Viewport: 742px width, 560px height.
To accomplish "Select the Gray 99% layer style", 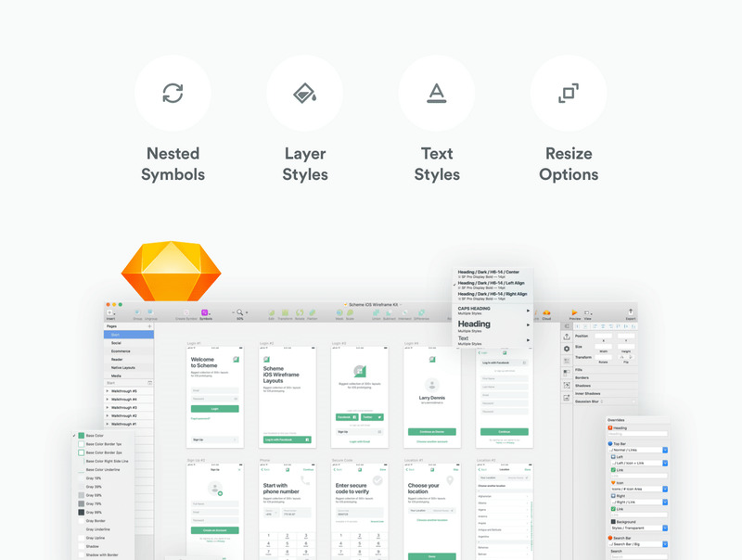I will [103, 512].
